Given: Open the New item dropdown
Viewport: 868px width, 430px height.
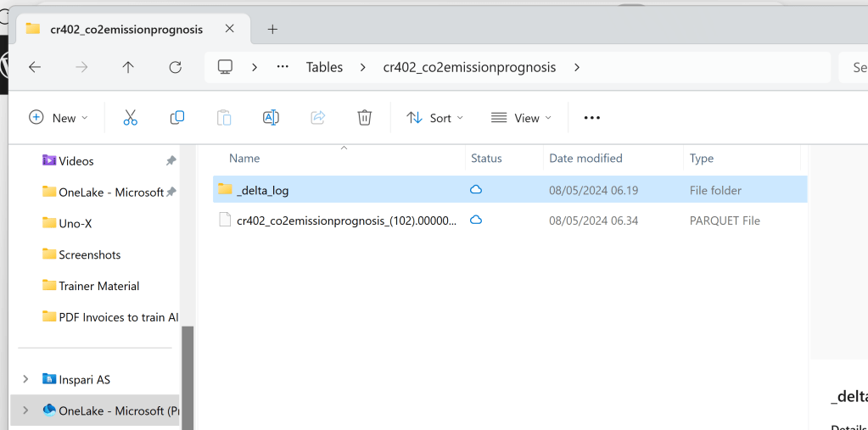Looking at the screenshot, I should point(59,118).
